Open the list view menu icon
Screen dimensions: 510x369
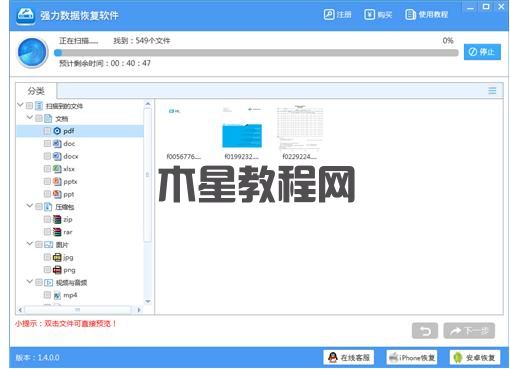coord(492,91)
